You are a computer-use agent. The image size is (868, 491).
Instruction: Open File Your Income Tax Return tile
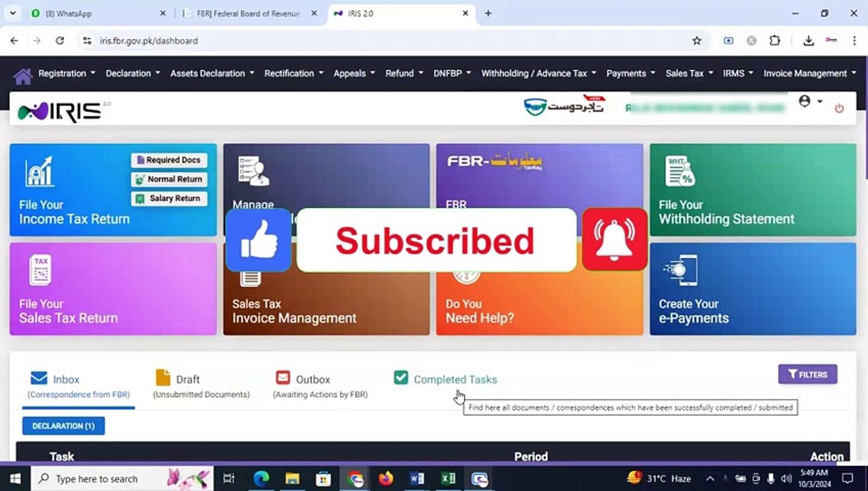pyautogui.click(x=113, y=190)
